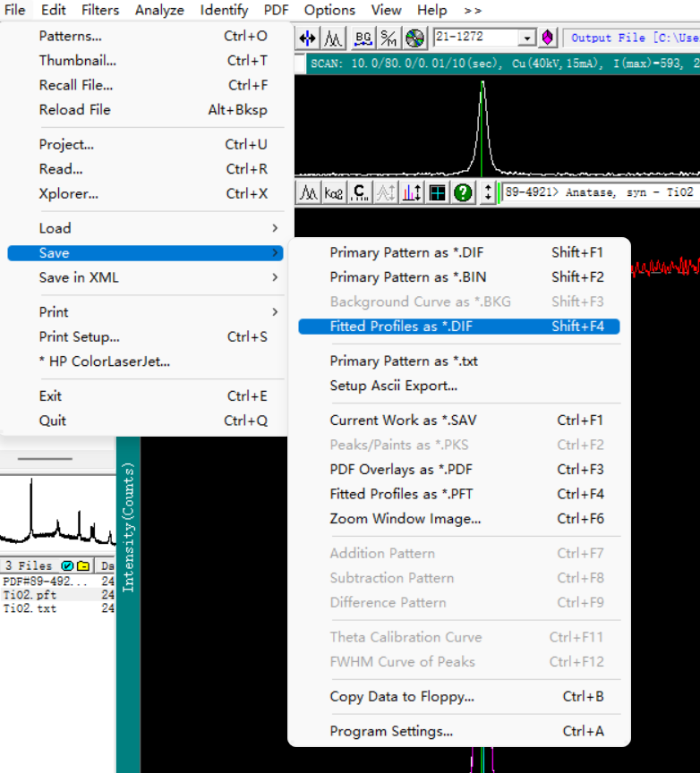Click the purple crystal icon
Viewport: 700px width, 773px height.
tap(549, 38)
